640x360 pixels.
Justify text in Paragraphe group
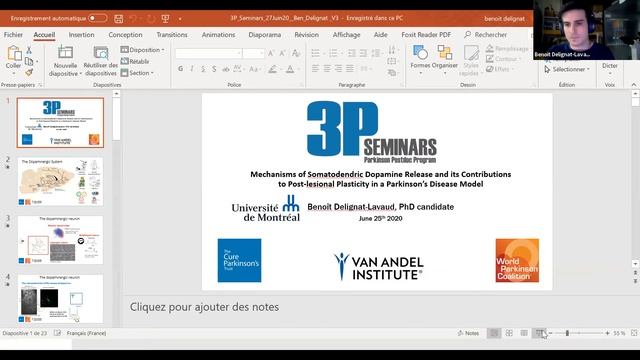[x=350, y=69]
